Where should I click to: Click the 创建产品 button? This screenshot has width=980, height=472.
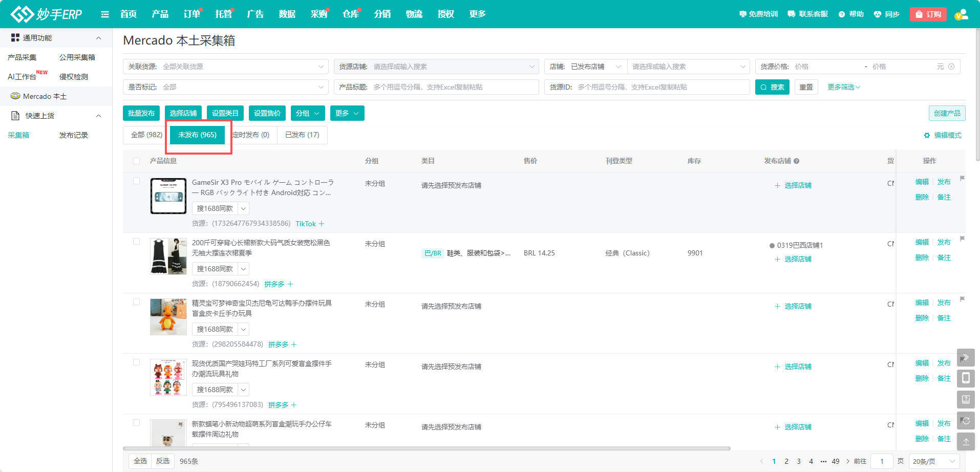click(947, 113)
